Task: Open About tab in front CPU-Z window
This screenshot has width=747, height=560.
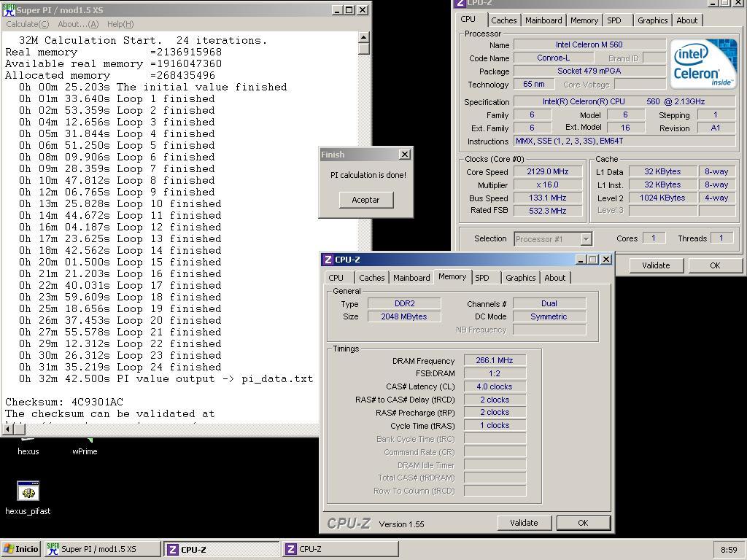Action: pyautogui.click(x=555, y=278)
